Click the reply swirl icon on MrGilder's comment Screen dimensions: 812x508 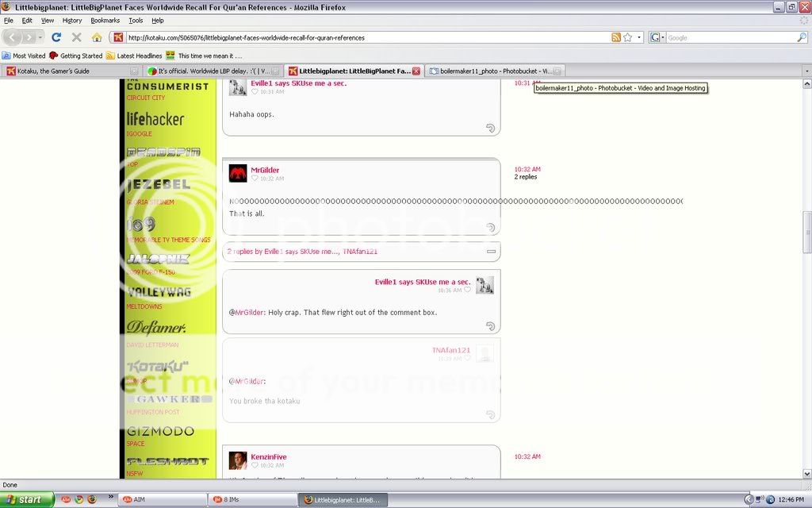(490, 228)
